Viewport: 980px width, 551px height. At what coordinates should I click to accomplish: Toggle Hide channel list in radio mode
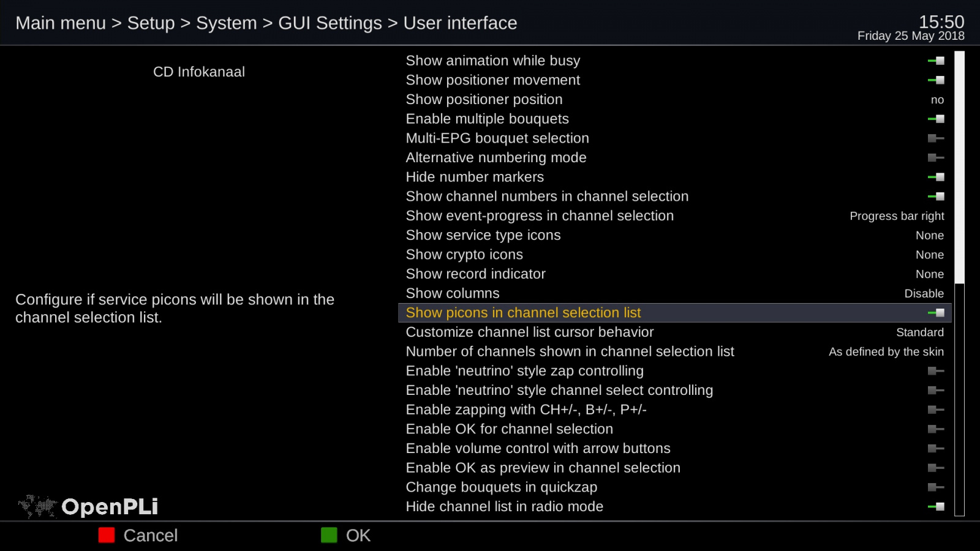(936, 507)
